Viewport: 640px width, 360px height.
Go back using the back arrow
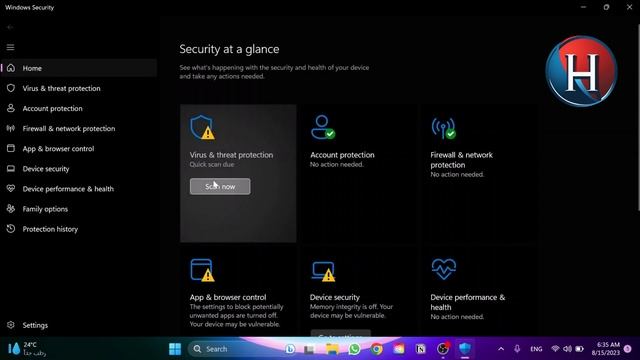(10, 27)
